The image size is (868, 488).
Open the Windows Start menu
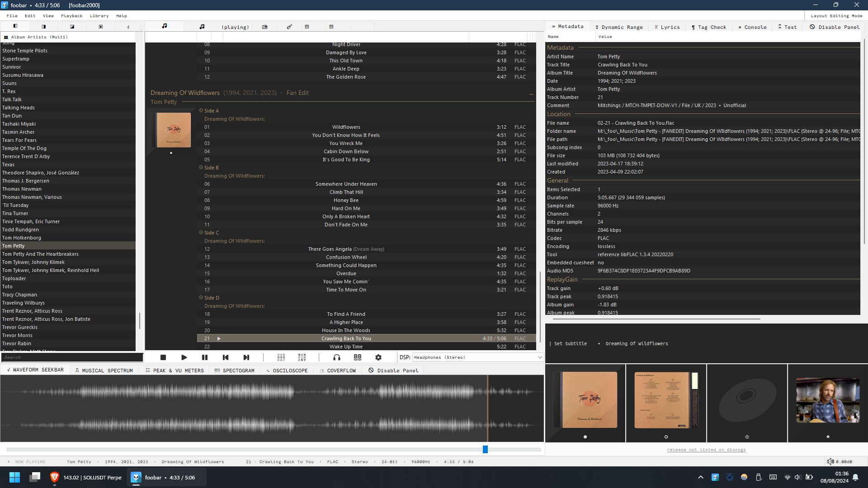(x=14, y=477)
